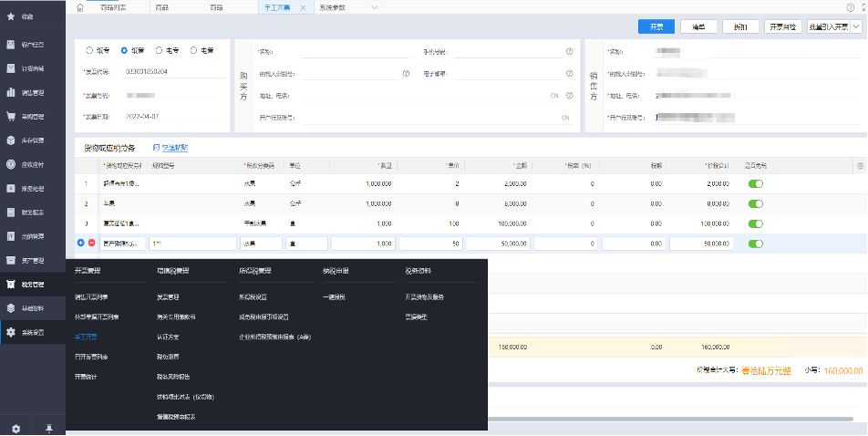
Task: Toggle the tax-exempt switch in row 2
Action: (x=755, y=203)
